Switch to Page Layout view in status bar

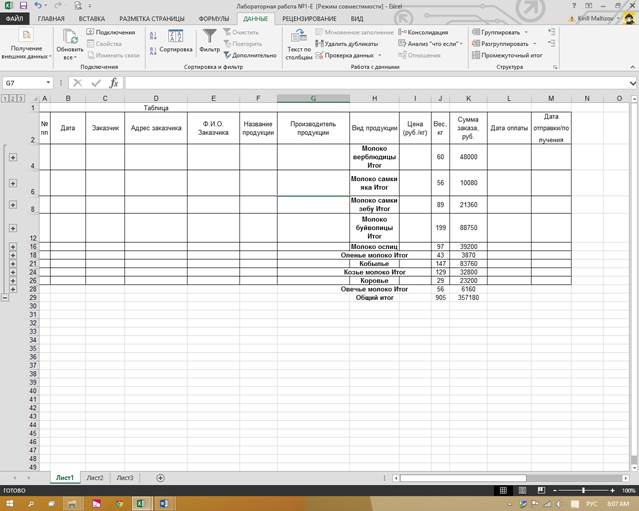click(522, 491)
